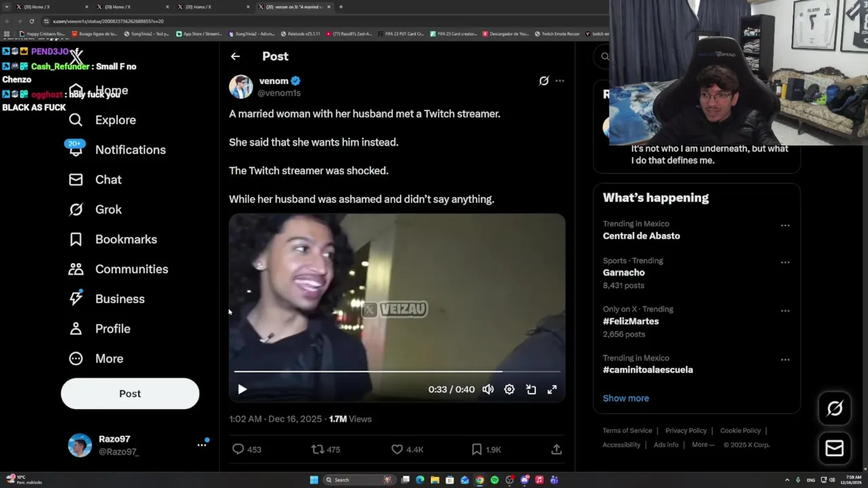Open Microsoft Edge from taskbar
Viewport: 868px width, 488px height.
click(x=420, y=480)
